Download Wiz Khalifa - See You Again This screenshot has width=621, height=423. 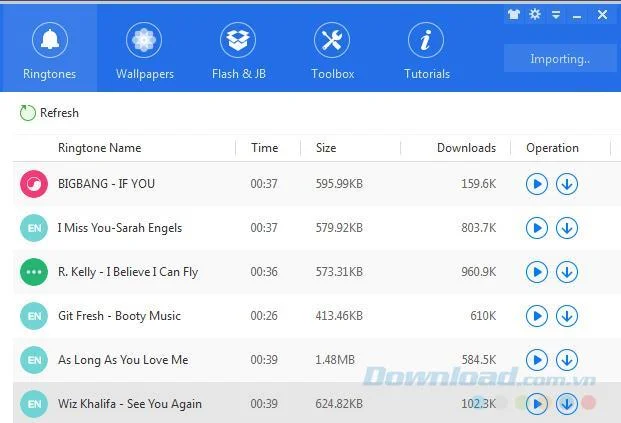(567, 404)
